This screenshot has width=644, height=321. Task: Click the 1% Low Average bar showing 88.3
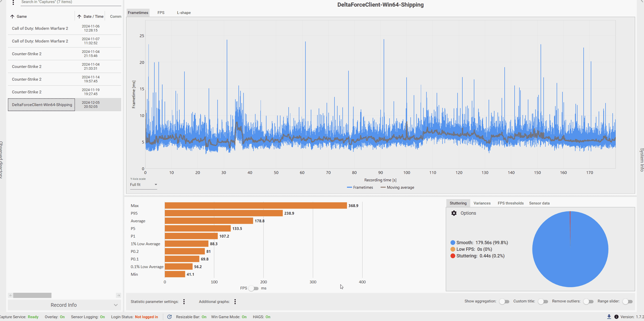pos(186,244)
